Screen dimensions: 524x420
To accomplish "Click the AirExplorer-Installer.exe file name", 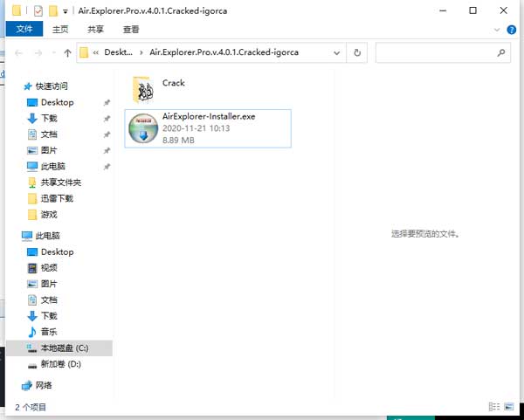I will click(x=209, y=117).
